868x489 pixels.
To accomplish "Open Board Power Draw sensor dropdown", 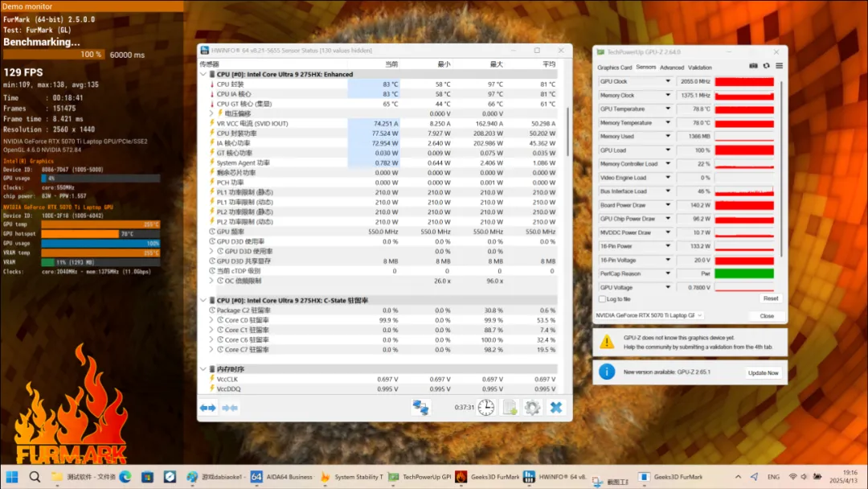I will (x=668, y=205).
